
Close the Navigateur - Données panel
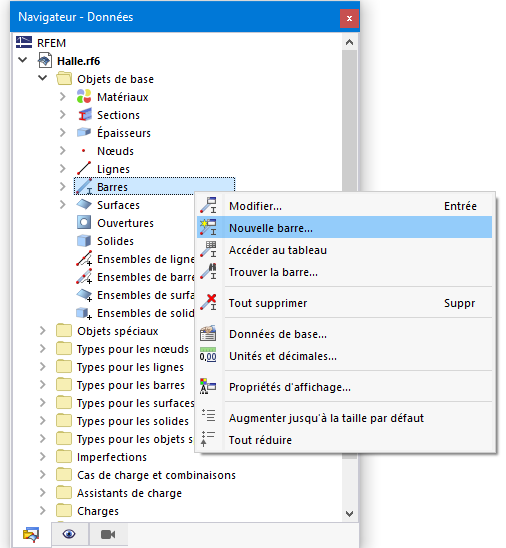coord(349,19)
